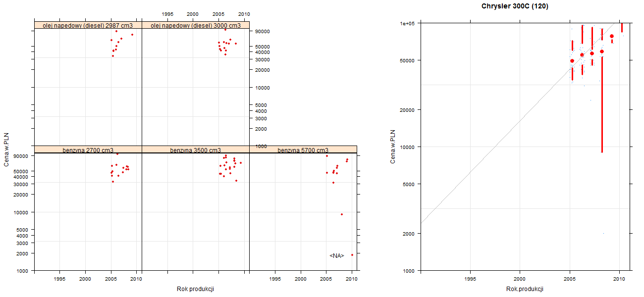Click the "Rok produkcji" axis label under the lattice chart
Screen dimensions: 644x297
pyautogui.click(x=195, y=289)
